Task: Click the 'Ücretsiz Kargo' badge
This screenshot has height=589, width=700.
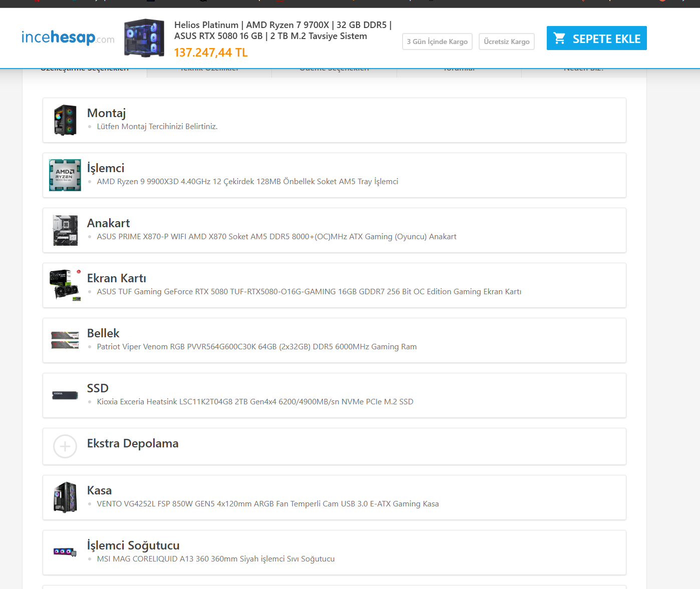Action: click(x=507, y=42)
